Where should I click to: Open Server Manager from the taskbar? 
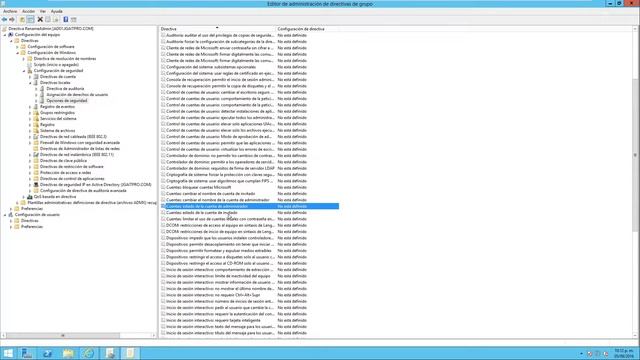(x=27, y=353)
